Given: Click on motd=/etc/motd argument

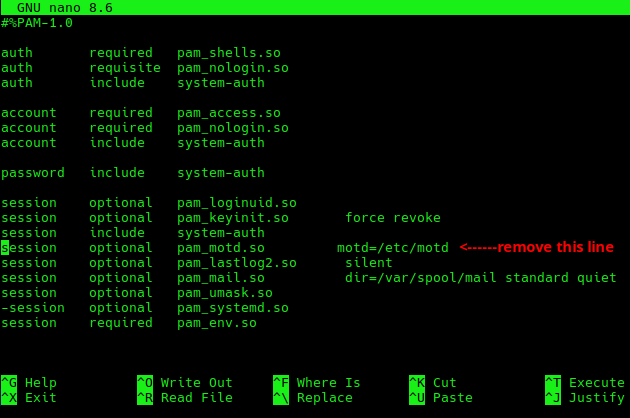Looking at the screenshot, I should click(393, 248).
